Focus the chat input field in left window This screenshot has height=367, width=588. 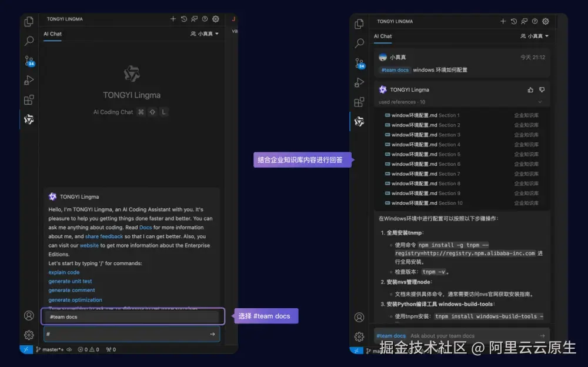pyautogui.click(x=132, y=334)
